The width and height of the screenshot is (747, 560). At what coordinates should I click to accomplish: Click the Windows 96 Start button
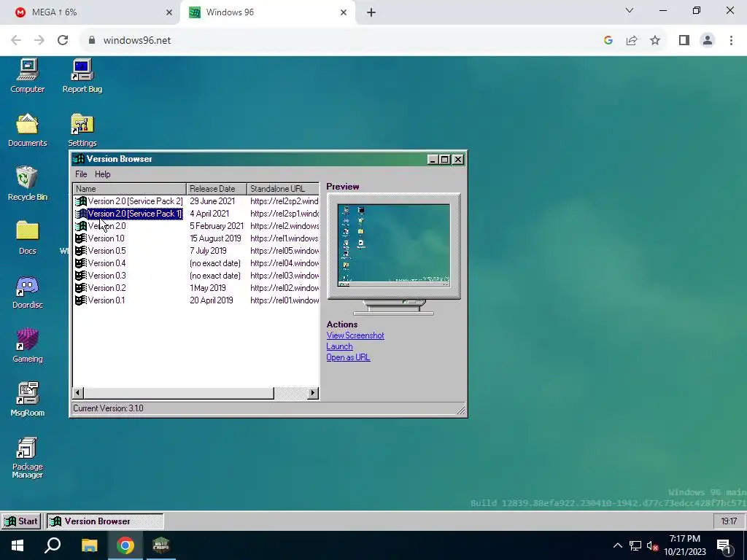[21, 521]
